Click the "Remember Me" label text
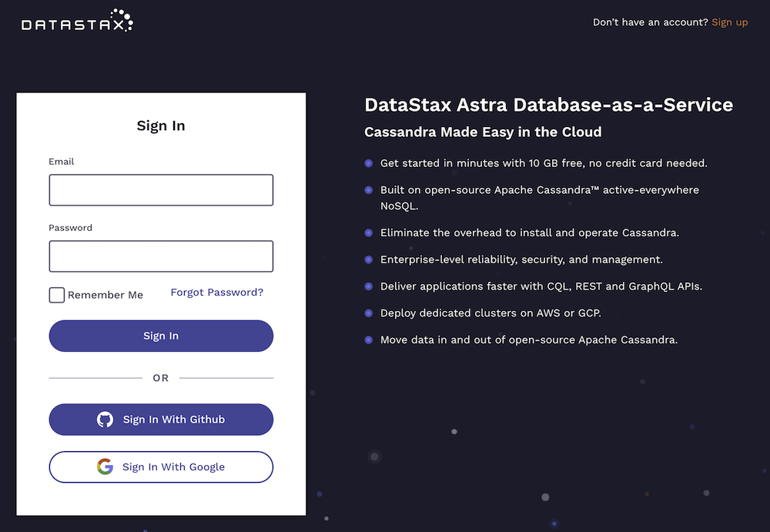This screenshot has height=532, width=770. 105,295
